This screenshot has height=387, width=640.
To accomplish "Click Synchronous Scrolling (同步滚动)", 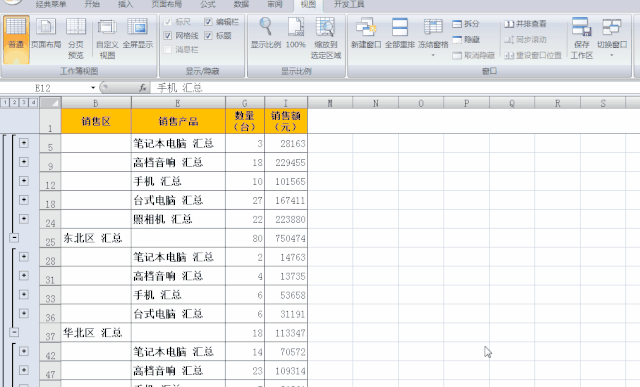I will pos(525,40).
